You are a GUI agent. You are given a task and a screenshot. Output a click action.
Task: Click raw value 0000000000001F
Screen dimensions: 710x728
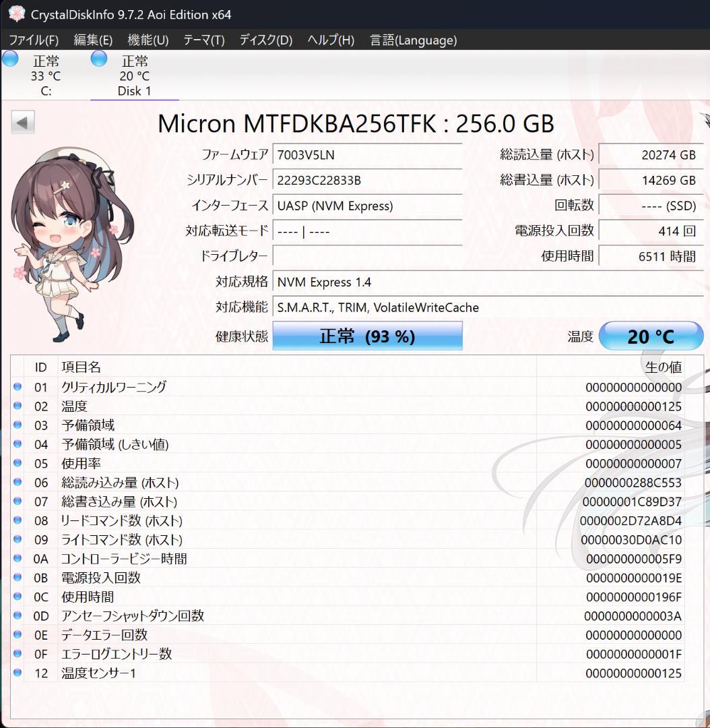coord(634,654)
